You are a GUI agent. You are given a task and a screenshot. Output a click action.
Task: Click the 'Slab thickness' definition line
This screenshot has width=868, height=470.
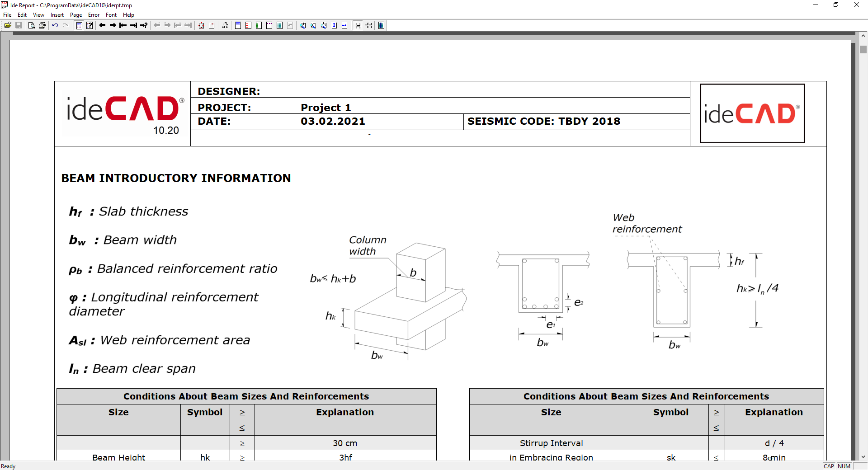click(128, 211)
